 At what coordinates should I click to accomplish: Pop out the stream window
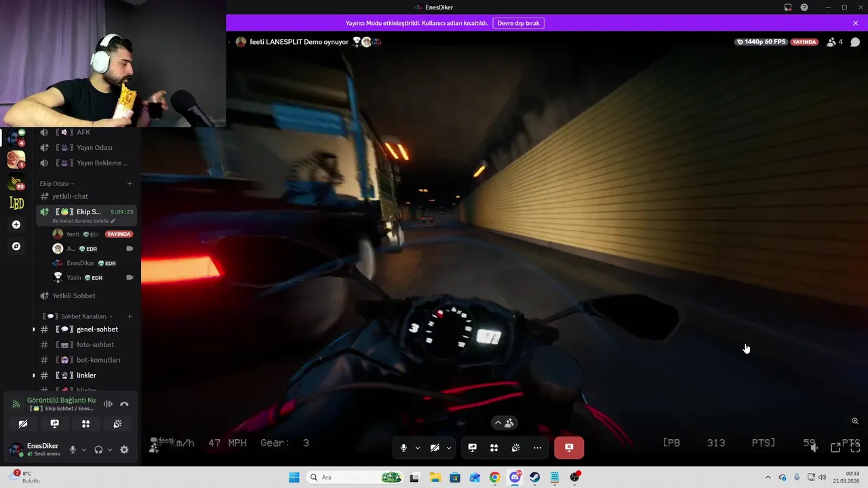835,447
